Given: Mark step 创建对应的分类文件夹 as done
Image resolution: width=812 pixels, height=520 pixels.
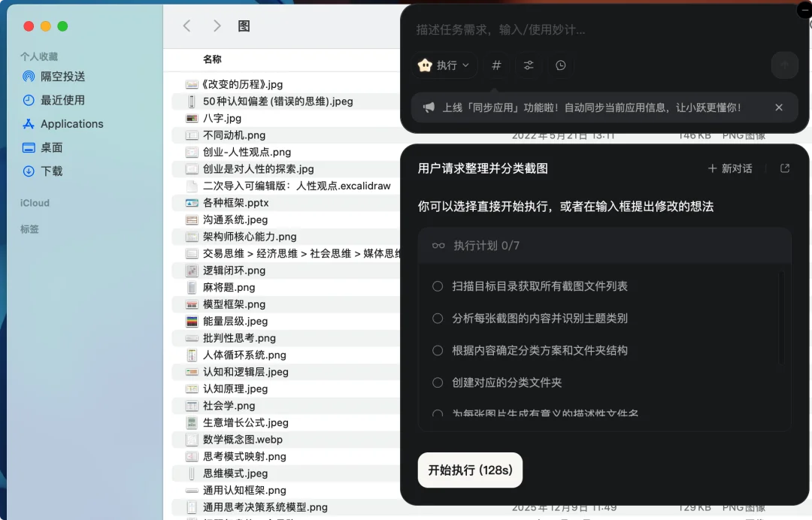Looking at the screenshot, I should [437, 382].
